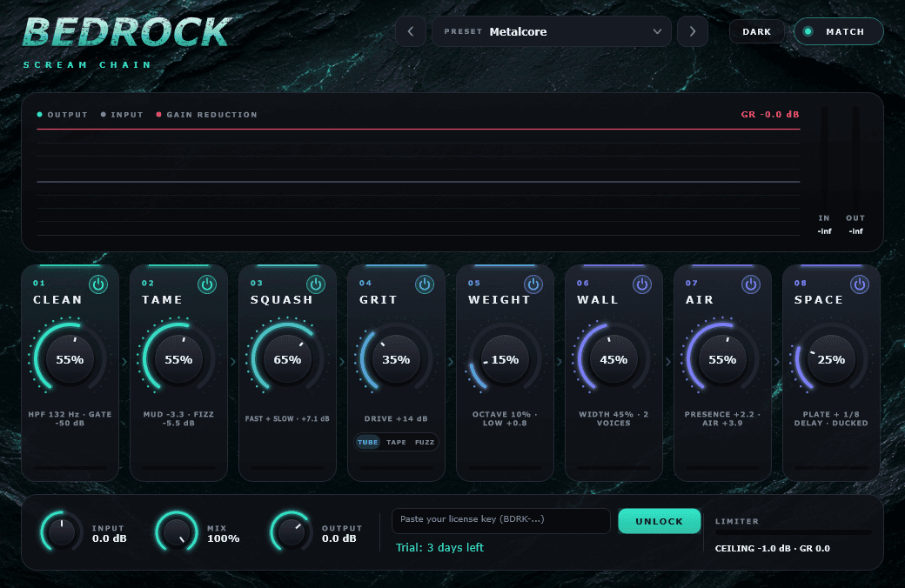Toggle power for the GRIT module
The image size is (905, 588).
[x=425, y=284]
